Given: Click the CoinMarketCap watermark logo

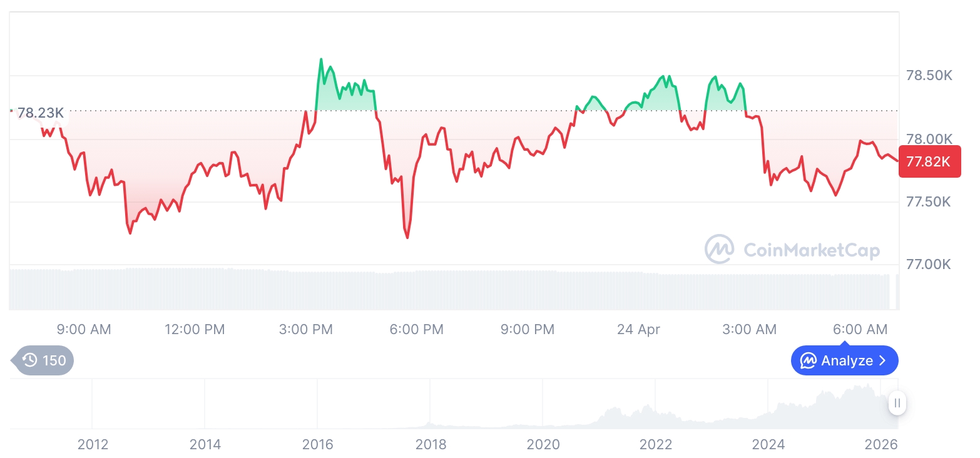Looking at the screenshot, I should 719,249.
